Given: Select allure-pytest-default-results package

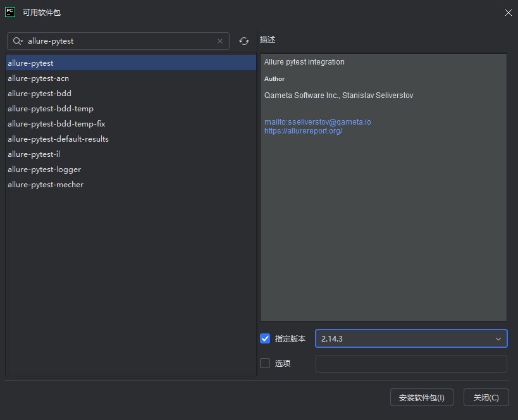Looking at the screenshot, I should pos(131,139).
